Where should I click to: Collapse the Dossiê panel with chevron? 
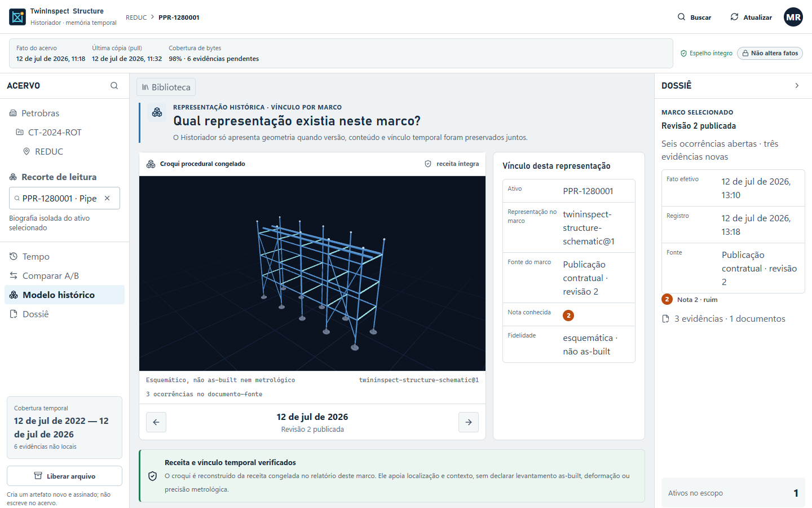pyautogui.click(x=797, y=86)
